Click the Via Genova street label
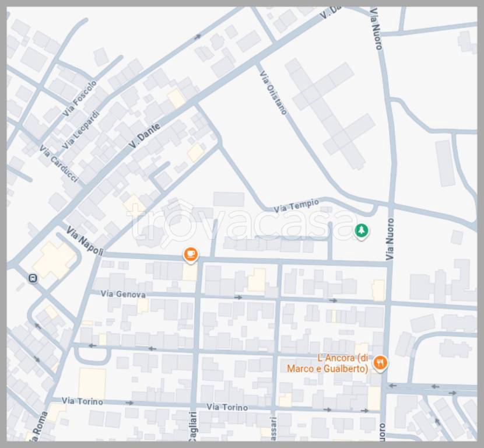 [122, 295]
